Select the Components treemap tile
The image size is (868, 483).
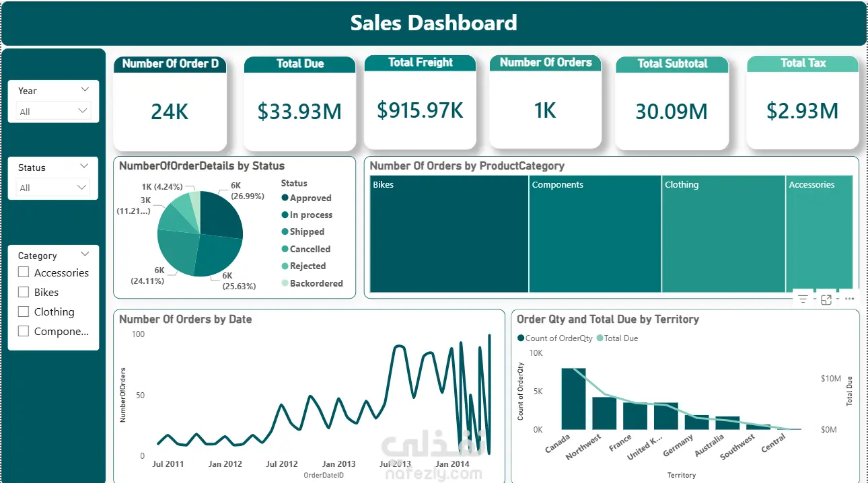click(595, 234)
